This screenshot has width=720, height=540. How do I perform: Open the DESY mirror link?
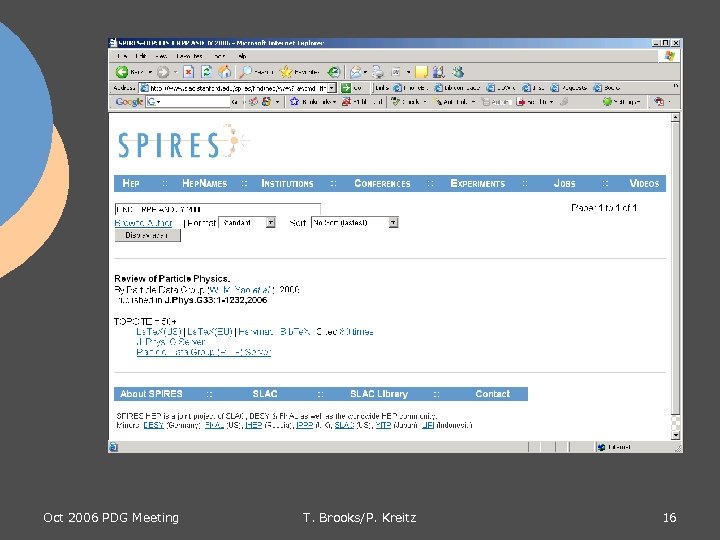[153, 425]
